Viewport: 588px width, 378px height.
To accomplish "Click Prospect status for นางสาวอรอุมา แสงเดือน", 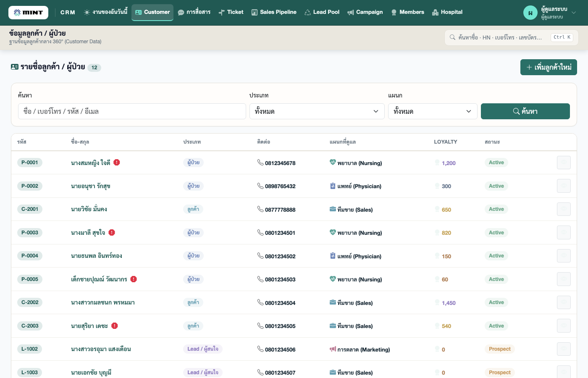I will [x=500, y=349].
